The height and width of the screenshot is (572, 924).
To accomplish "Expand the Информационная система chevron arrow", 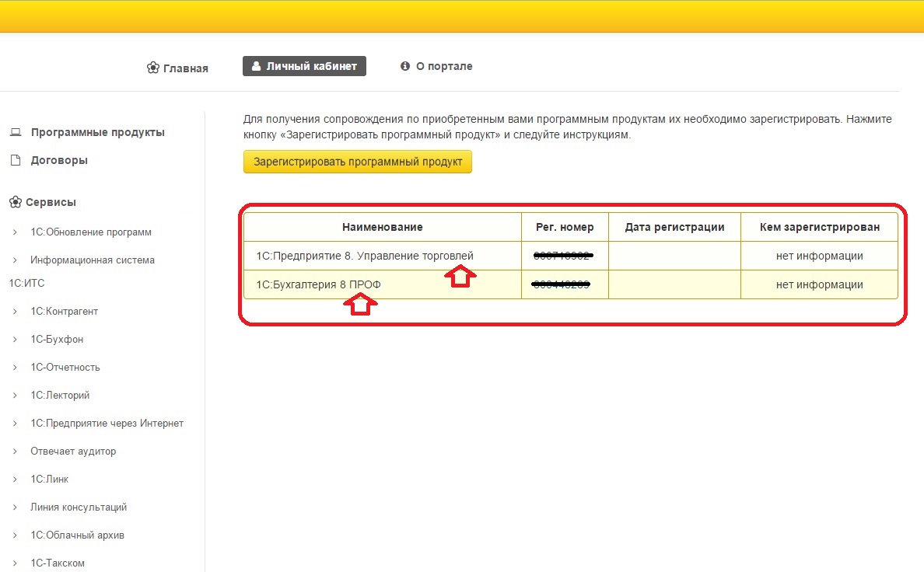I will click(15, 260).
